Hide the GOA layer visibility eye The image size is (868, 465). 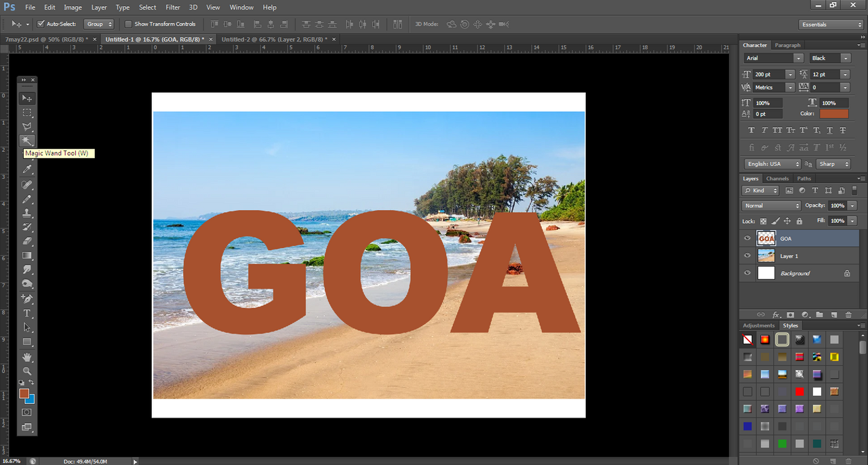(747, 239)
